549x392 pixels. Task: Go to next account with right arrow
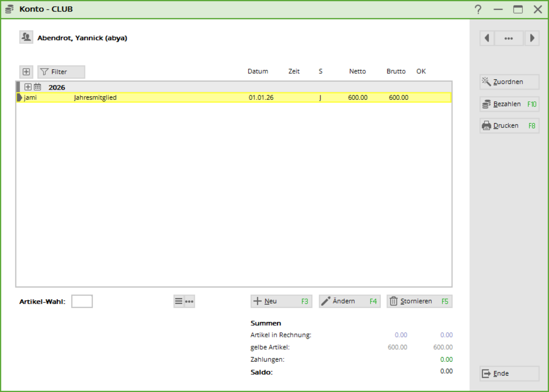[x=532, y=38]
